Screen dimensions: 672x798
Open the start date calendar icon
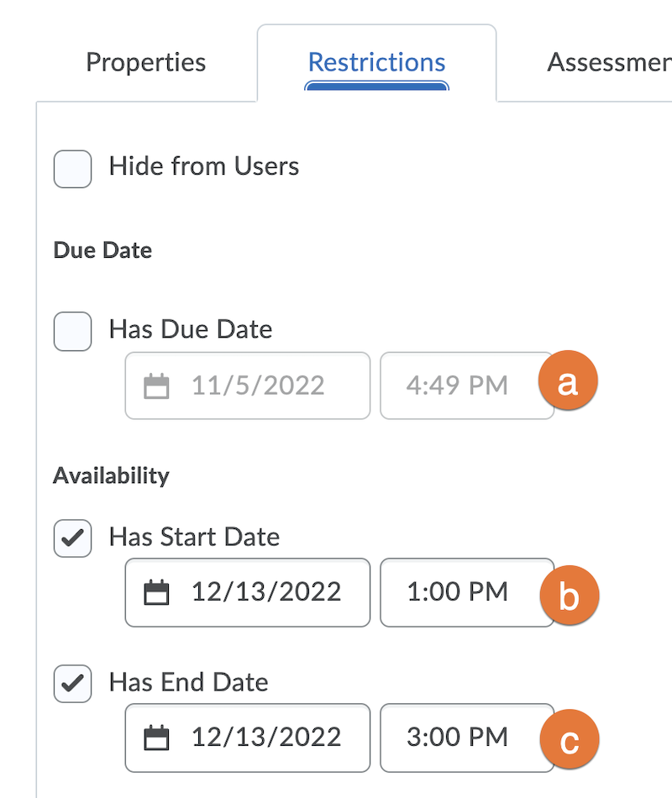tap(156, 592)
